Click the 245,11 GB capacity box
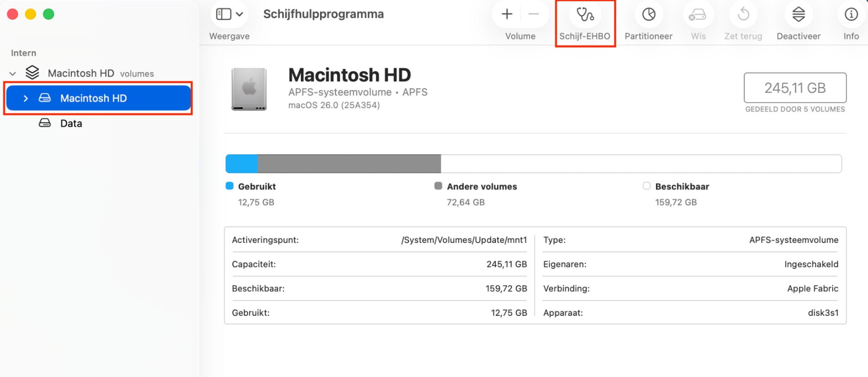 coord(795,88)
